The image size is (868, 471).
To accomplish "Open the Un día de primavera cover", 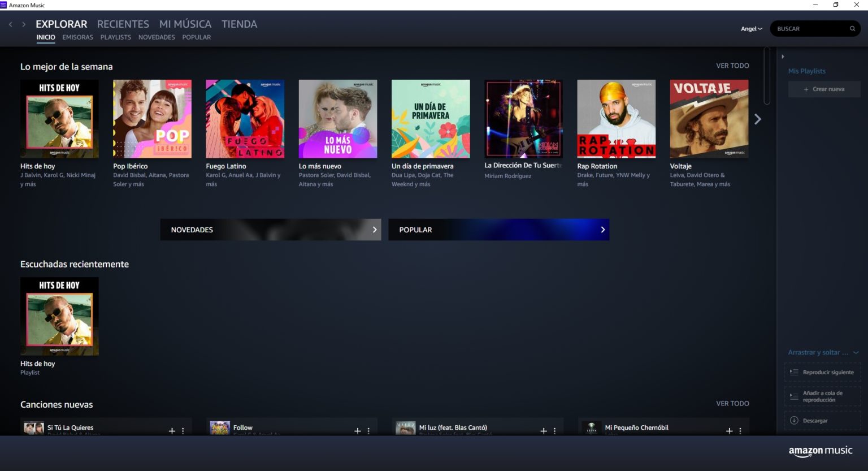I will [431, 119].
